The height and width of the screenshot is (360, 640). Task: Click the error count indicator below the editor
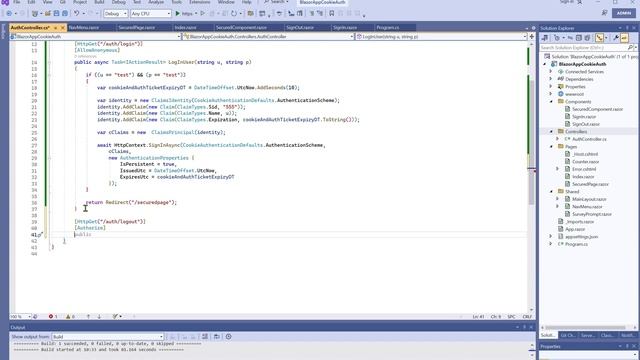tap(53, 316)
